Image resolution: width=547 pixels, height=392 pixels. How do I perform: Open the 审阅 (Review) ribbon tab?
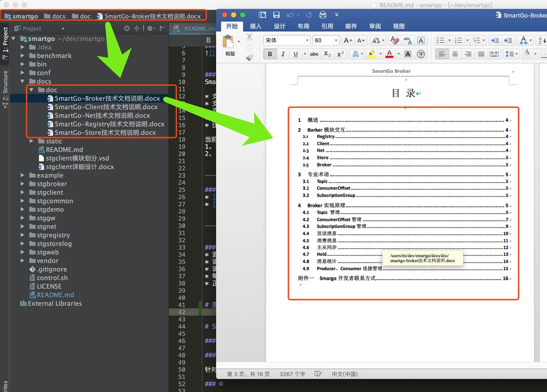click(375, 26)
